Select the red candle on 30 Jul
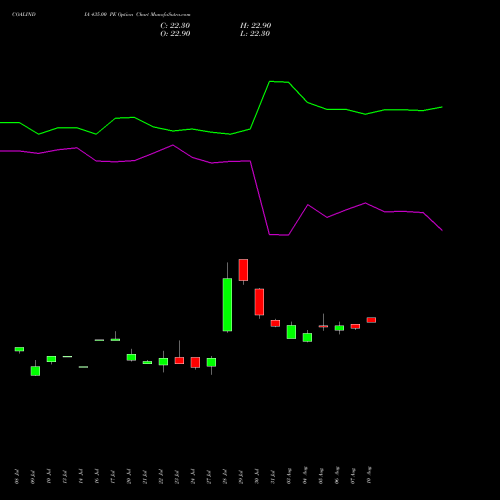 pos(259,302)
